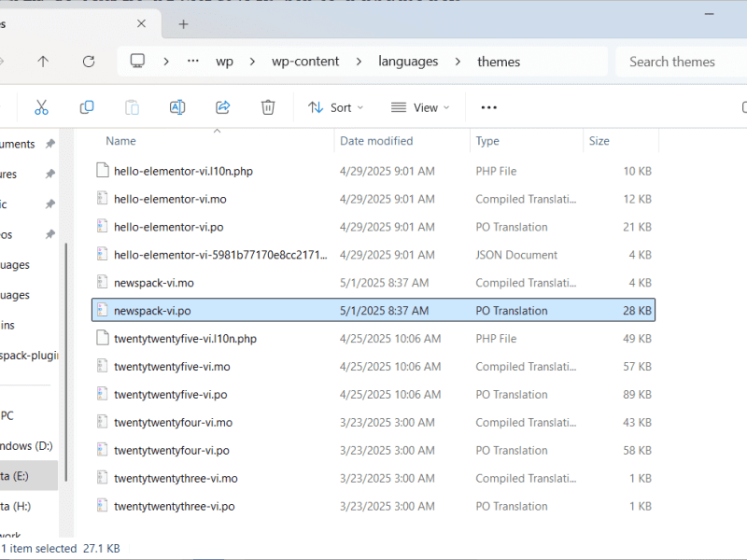Viewport: 747px width, 560px height.
Task: Click 5/1/2025 8:37 AM date of newspack-vi.mo
Action: click(x=384, y=283)
